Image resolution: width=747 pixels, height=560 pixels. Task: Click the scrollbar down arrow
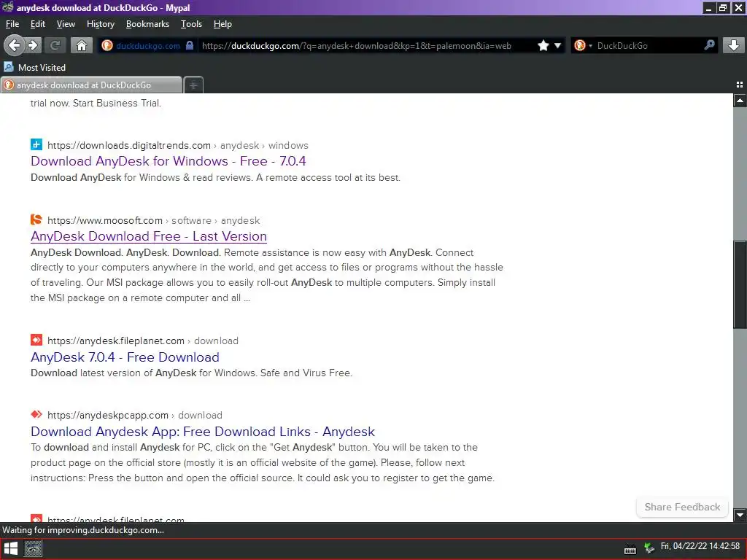coord(740,514)
